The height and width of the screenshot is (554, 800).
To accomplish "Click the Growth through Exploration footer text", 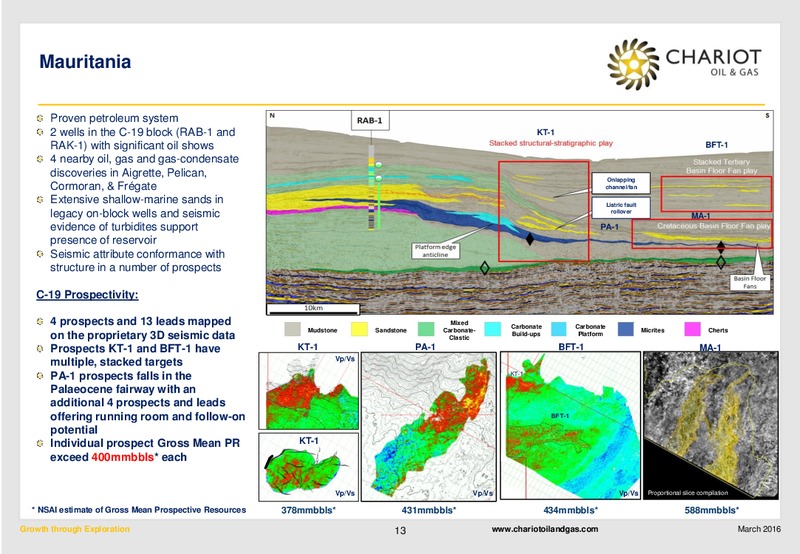I will [74, 529].
